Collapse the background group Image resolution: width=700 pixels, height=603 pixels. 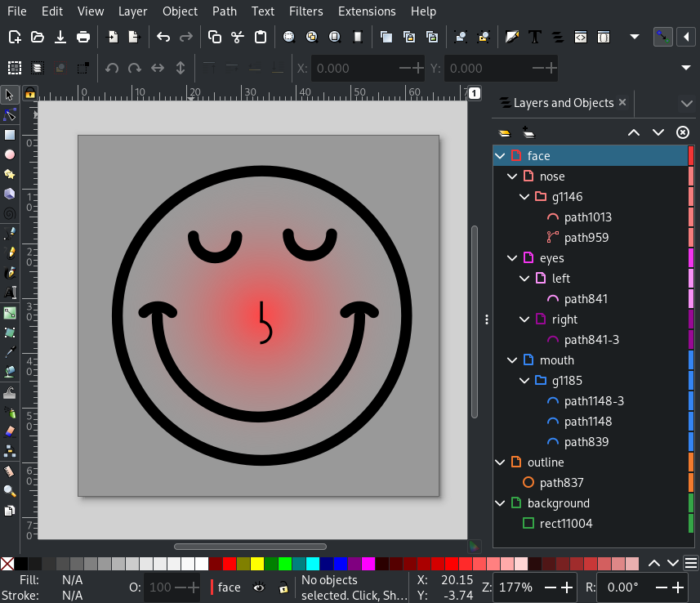[500, 502]
